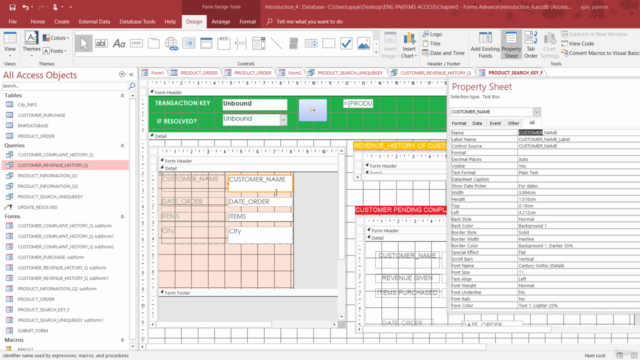Screen dimensions: 640x360
Task: Click the Title button in Header/Footer group
Action: (x=431, y=44)
